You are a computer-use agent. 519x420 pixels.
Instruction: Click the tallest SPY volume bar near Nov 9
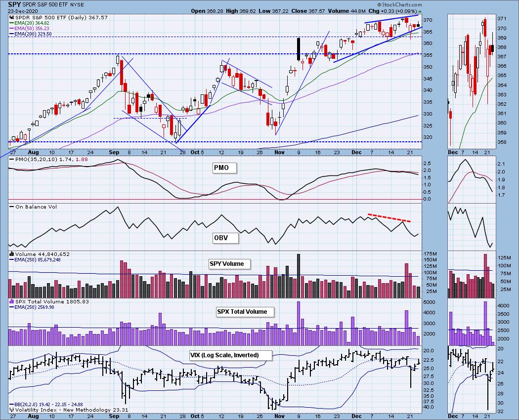point(299,276)
